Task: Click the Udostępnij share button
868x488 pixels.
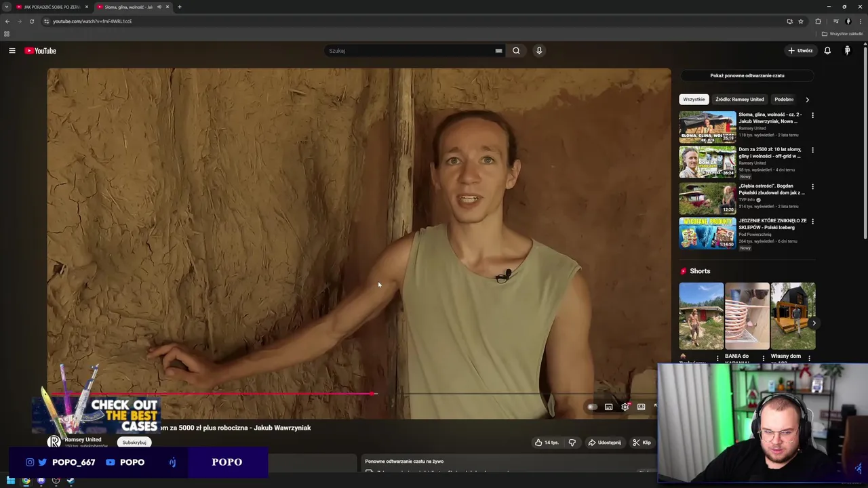Action: (x=604, y=443)
